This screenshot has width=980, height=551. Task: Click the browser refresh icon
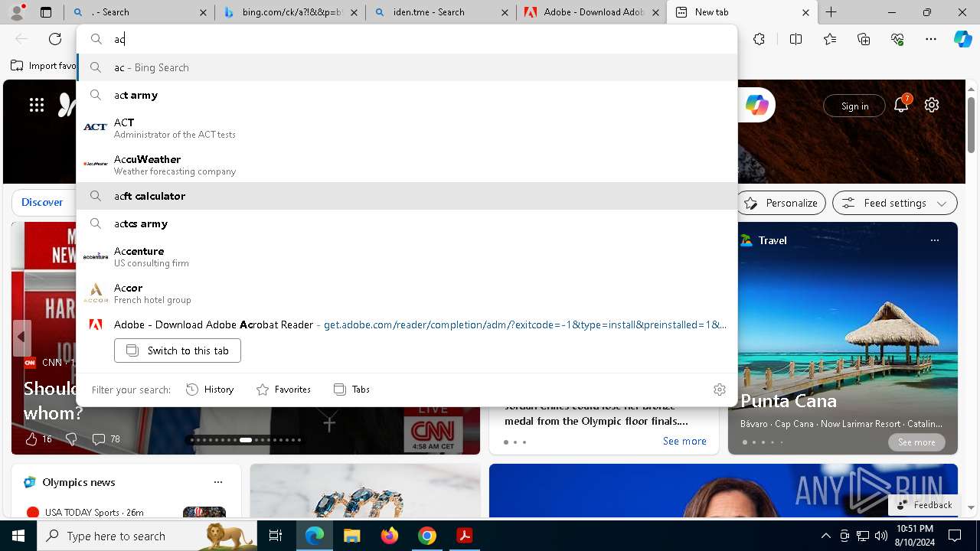55,39
